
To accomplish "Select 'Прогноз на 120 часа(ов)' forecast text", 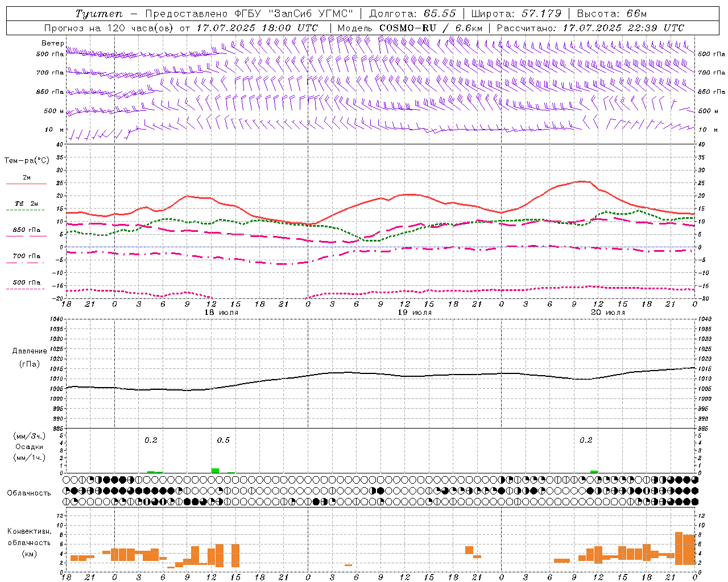I will (x=110, y=28).
